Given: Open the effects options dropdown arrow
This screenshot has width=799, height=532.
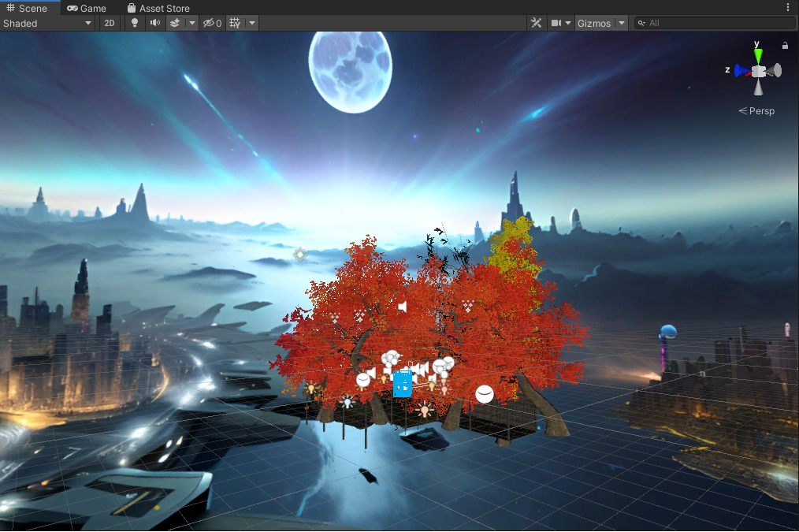Looking at the screenshot, I should [191, 23].
